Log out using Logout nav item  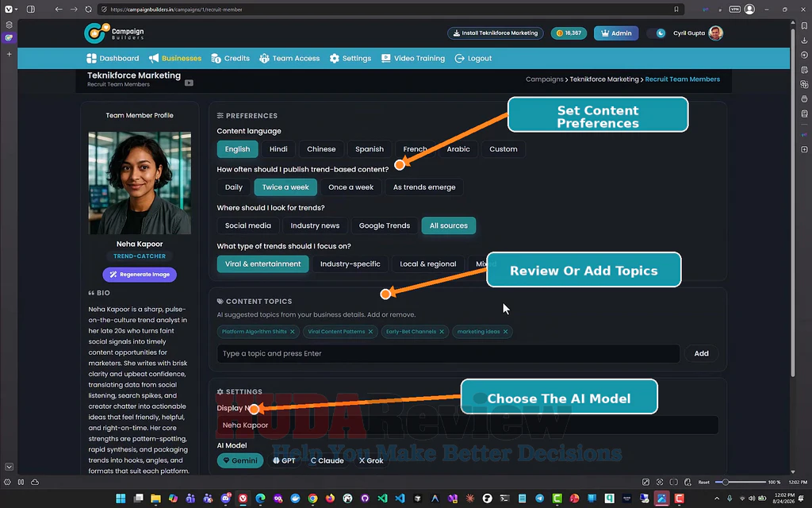473,59
